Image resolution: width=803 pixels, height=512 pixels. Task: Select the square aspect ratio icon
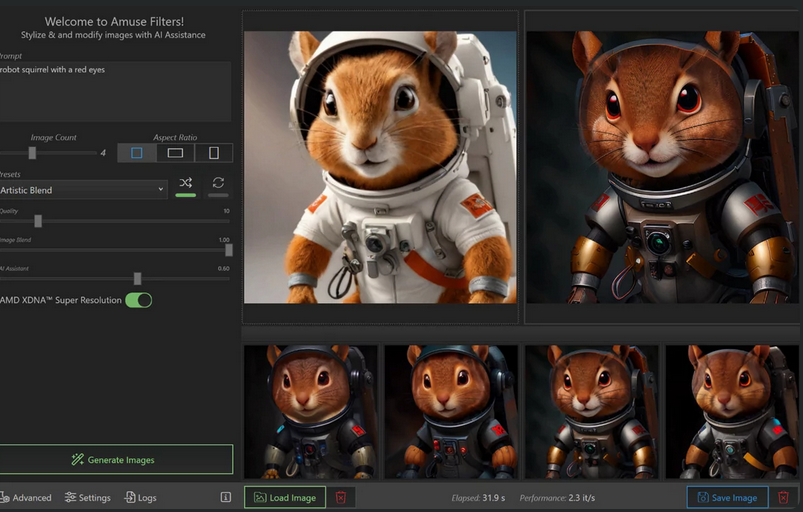coord(137,153)
